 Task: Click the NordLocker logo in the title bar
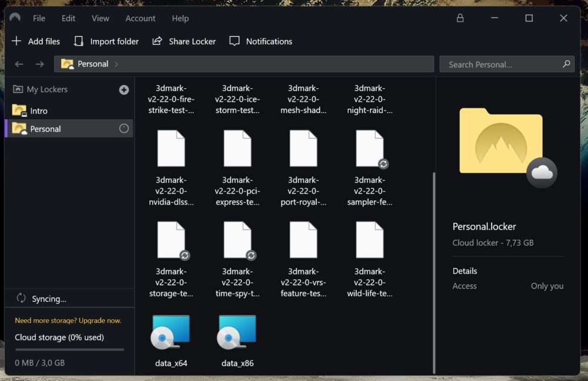pos(15,18)
